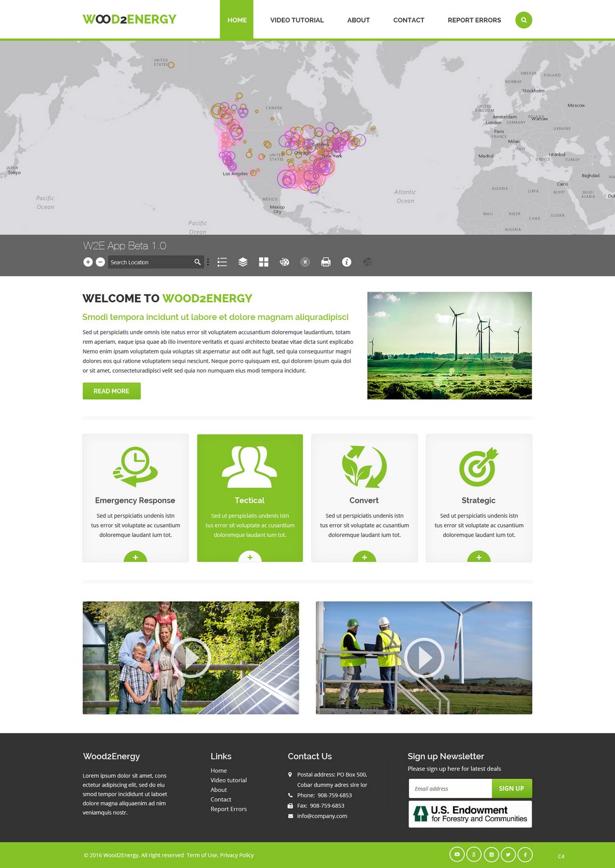The height and width of the screenshot is (868, 615).
Task: Go to the Home nav tab
Action: click(x=237, y=20)
